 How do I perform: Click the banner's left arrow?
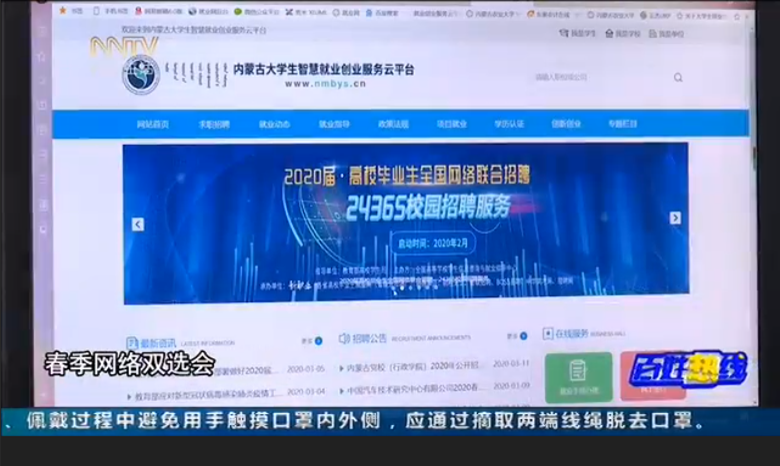[x=138, y=224]
